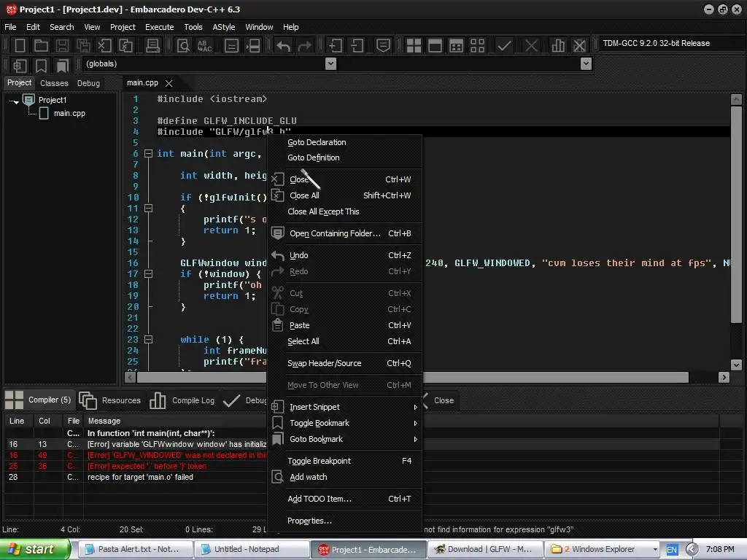Click the Profile bar-chart toolbar icon
The width and height of the screenshot is (747, 560).
(x=558, y=46)
